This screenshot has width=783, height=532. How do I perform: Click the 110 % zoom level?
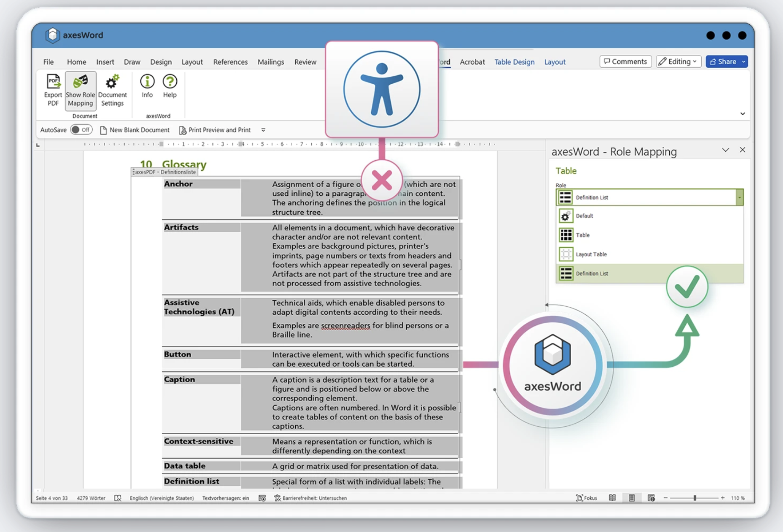737,498
